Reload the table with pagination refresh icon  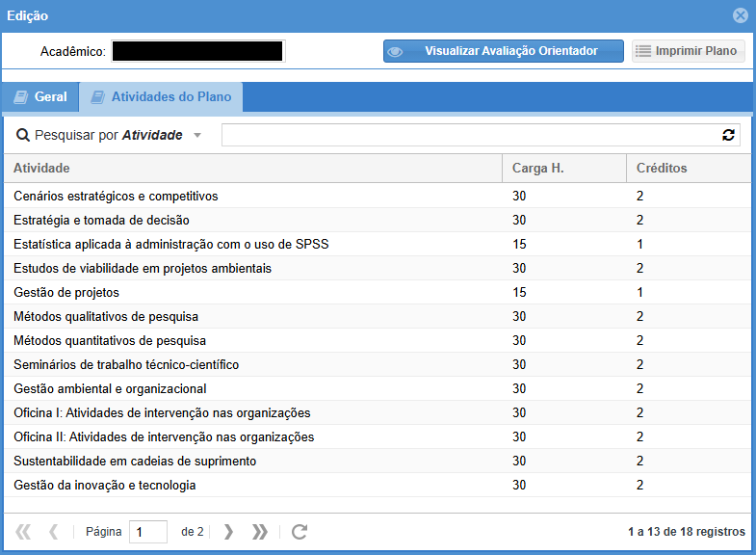tap(300, 532)
